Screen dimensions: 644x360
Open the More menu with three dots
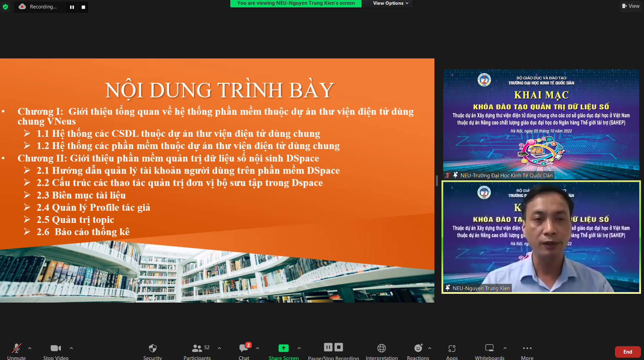[527, 348]
